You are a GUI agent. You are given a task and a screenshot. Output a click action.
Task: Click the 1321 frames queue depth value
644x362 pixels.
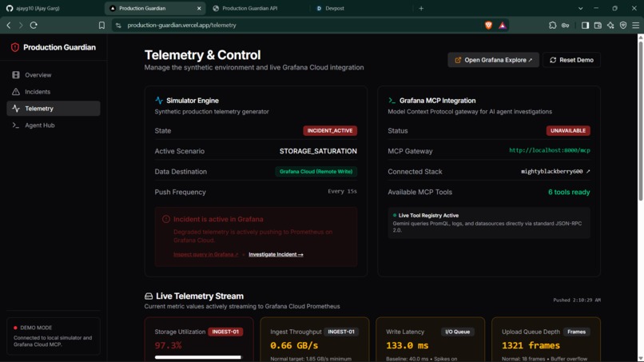pyautogui.click(x=531, y=345)
